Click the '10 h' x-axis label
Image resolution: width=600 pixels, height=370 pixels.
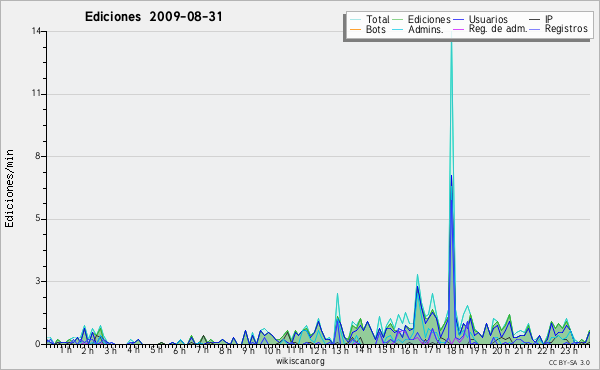272,350
